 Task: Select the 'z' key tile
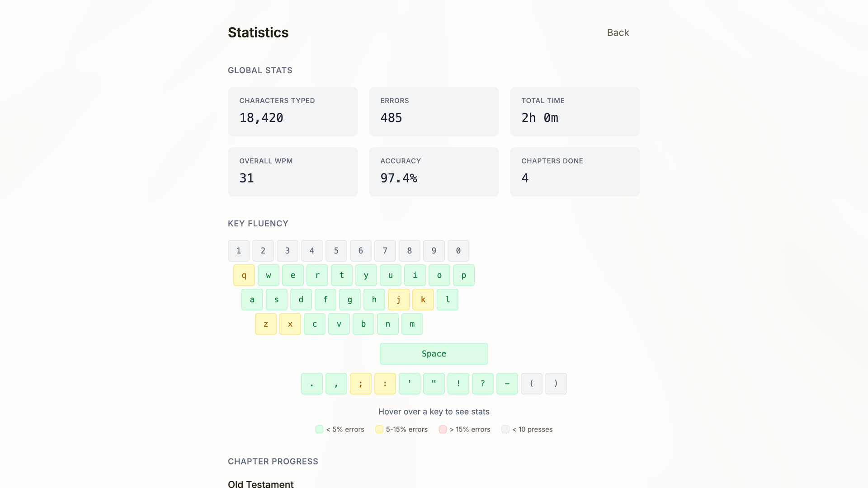pyautogui.click(x=266, y=324)
